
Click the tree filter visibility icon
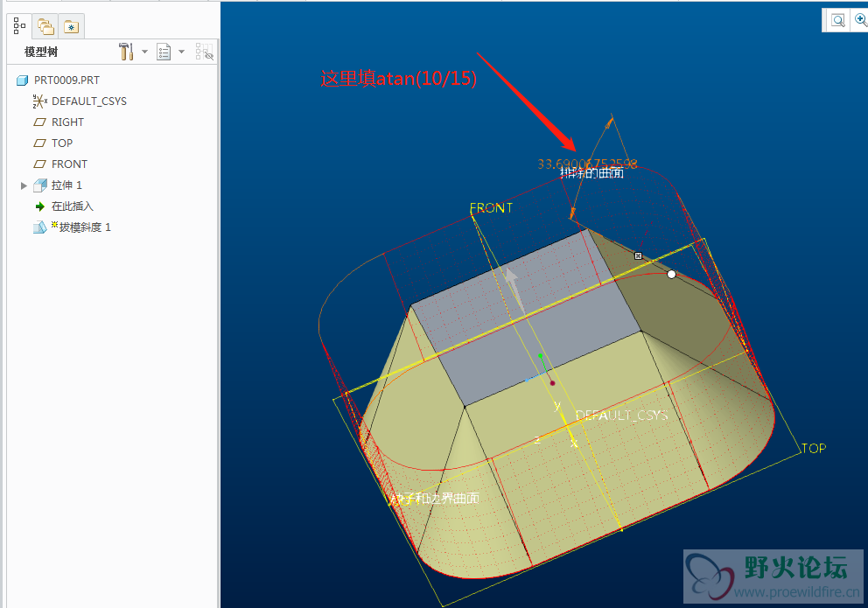pyautogui.click(x=204, y=52)
